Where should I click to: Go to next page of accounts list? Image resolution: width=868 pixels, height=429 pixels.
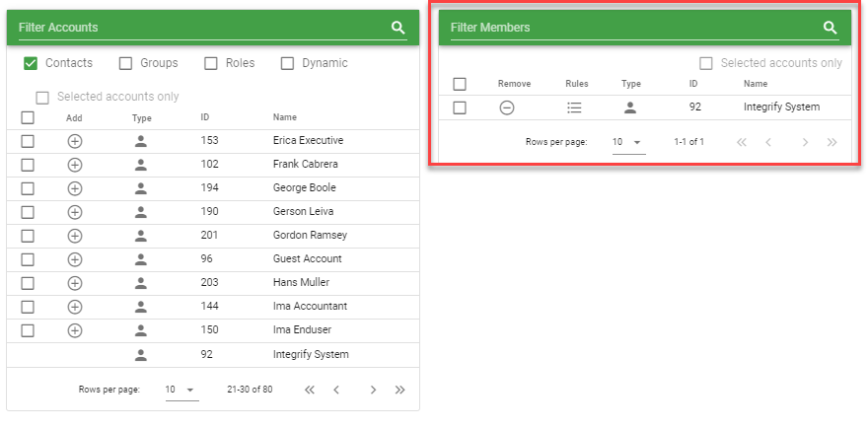(x=373, y=390)
